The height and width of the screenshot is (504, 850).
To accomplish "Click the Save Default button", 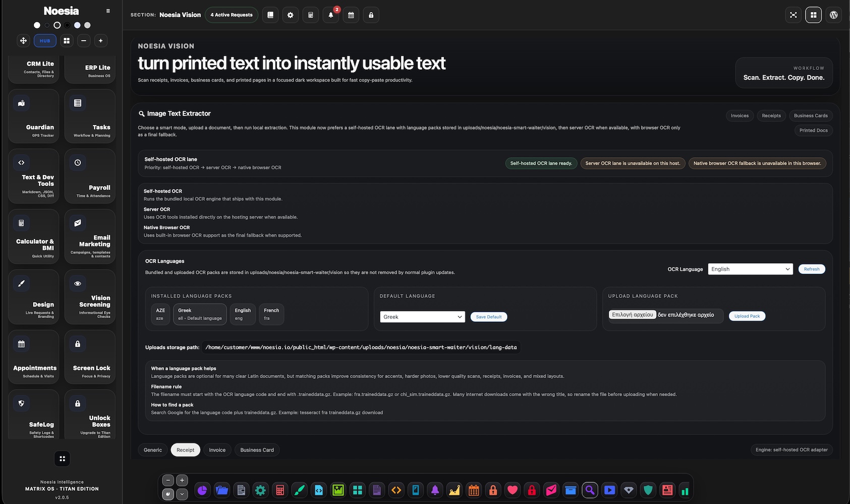I will pyautogui.click(x=489, y=317).
